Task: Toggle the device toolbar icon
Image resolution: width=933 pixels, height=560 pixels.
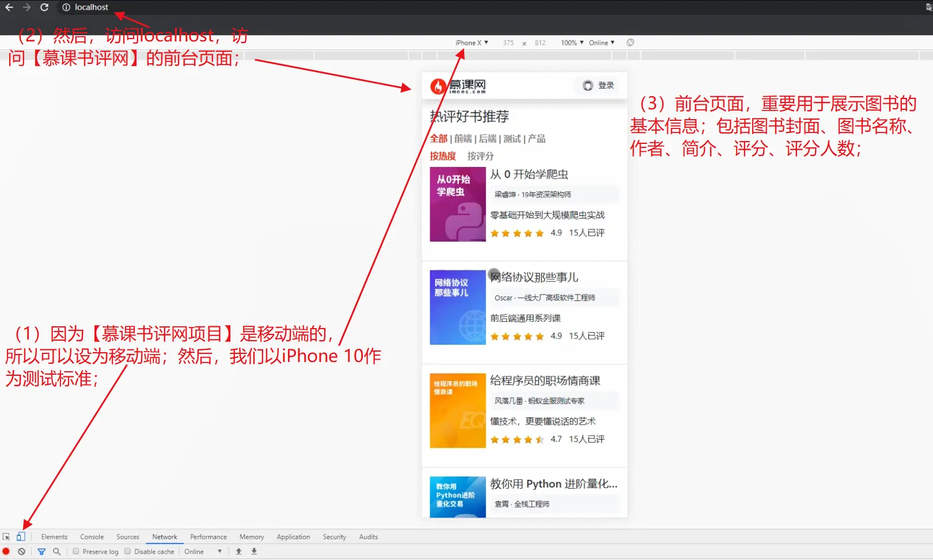Action: [21, 536]
